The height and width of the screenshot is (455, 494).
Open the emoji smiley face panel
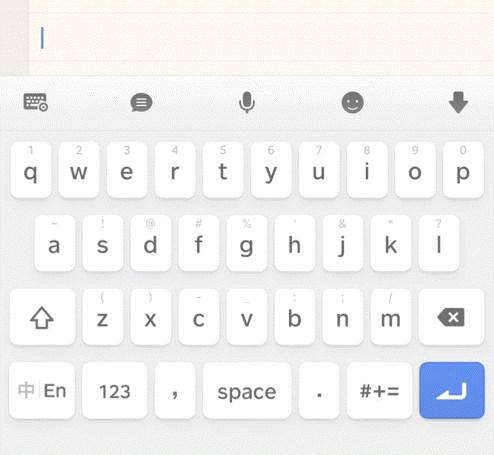click(x=353, y=102)
